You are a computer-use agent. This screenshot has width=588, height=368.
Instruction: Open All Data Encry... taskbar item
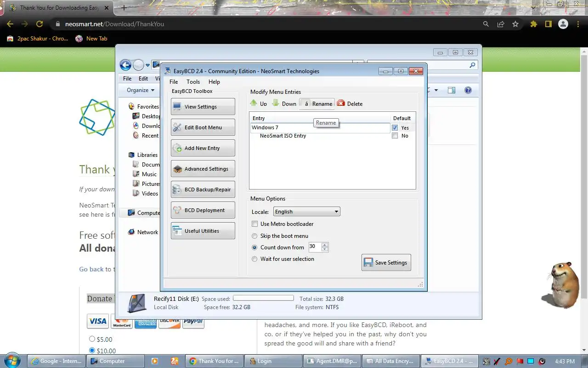pyautogui.click(x=391, y=361)
